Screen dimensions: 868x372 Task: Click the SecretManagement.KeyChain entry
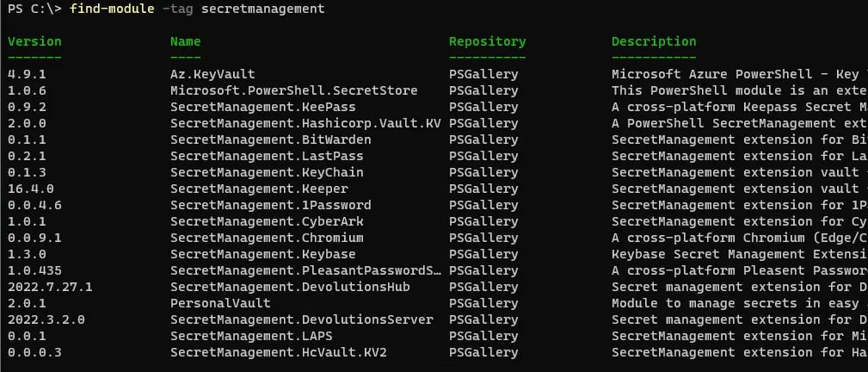267,172
